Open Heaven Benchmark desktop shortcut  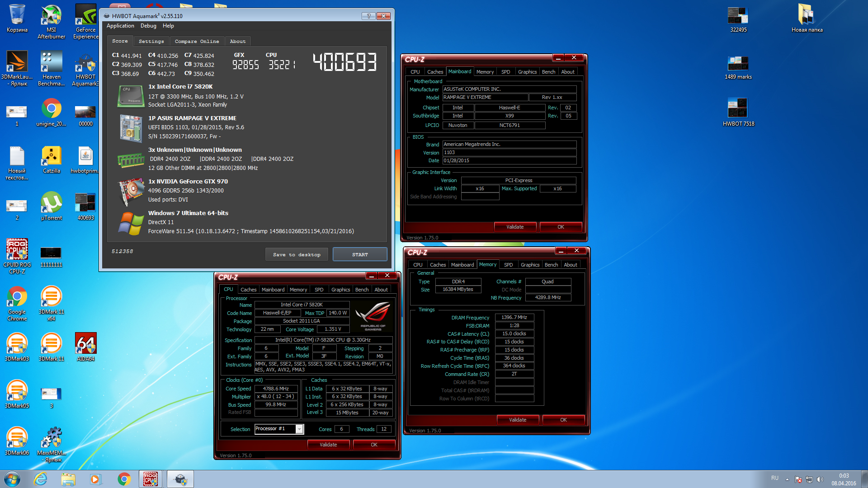pos(51,69)
